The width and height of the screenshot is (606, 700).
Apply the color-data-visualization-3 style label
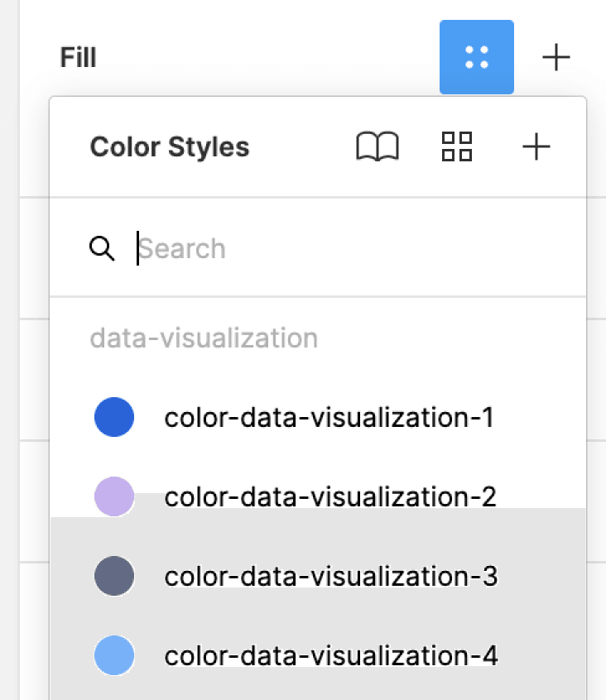(331, 577)
